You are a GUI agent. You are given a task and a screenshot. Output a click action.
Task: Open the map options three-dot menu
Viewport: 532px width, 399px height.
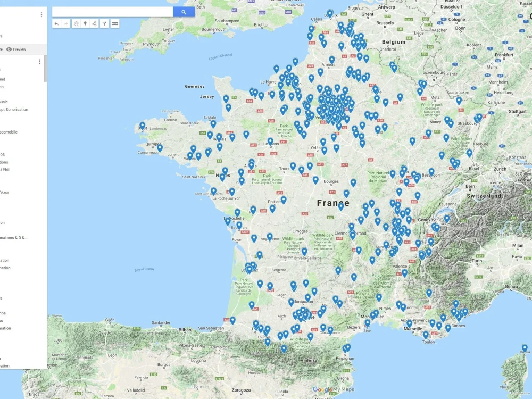(42, 14)
